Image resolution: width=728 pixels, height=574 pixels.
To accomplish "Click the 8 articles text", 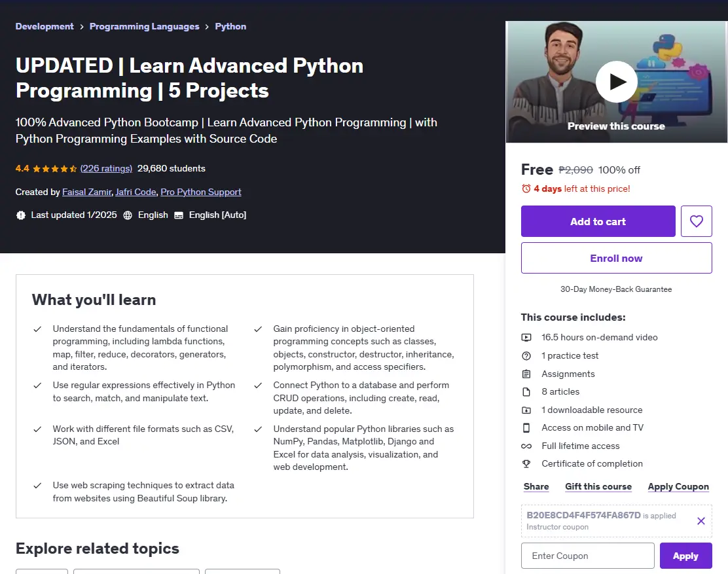I will [x=560, y=391].
